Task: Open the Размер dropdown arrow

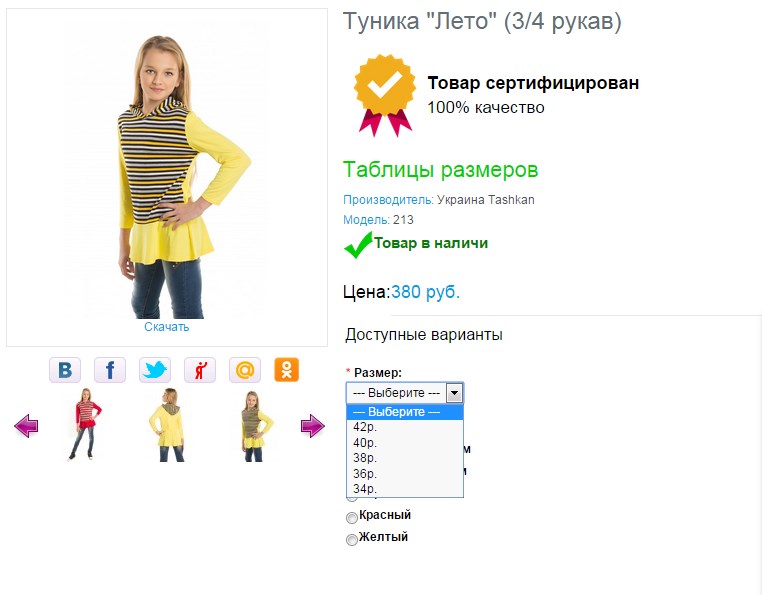Action: pos(454,393)
